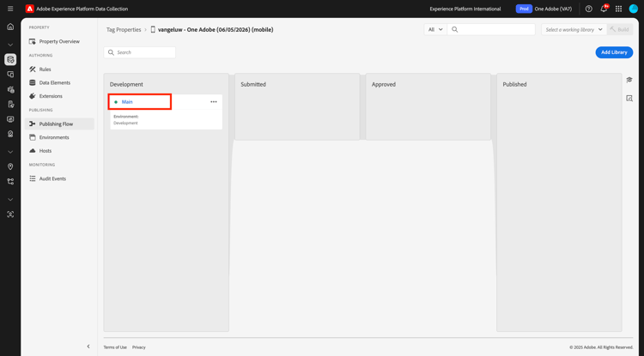Click the Extensions plug icon

[33, 96]
